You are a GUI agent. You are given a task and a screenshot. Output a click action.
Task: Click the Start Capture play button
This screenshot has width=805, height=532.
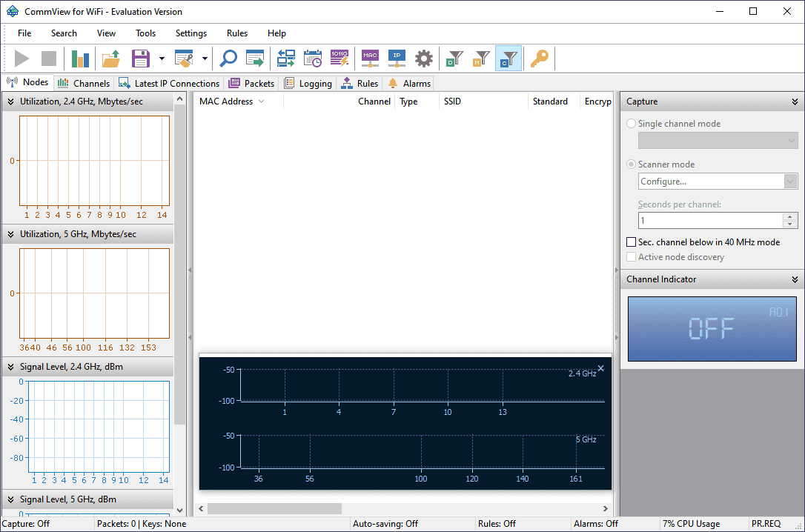tap(22, 59)
